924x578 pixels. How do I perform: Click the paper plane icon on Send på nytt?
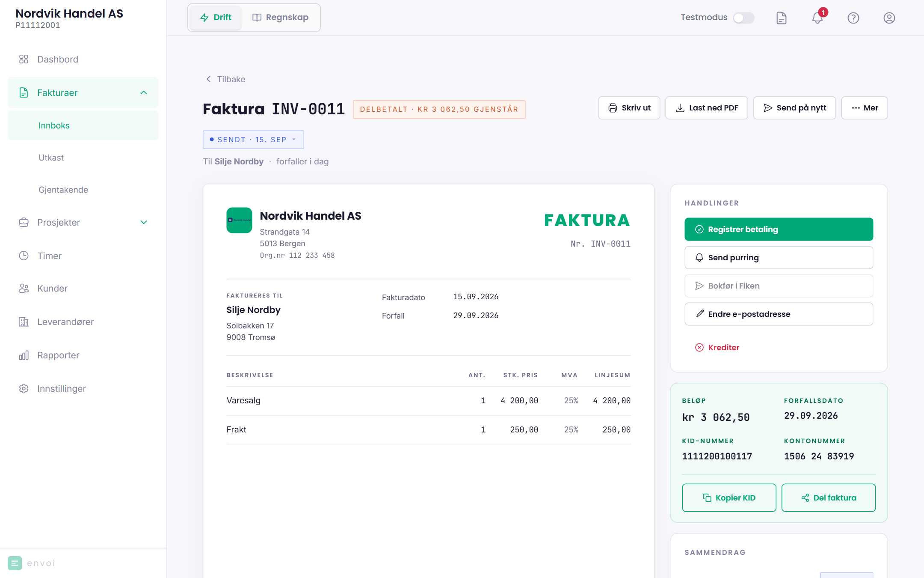(768, 108)
